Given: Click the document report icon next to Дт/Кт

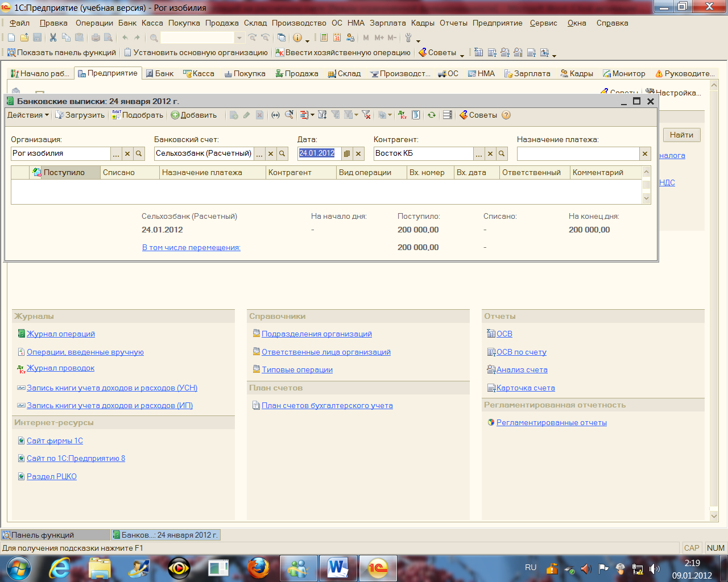Looking at the screenshot, I should click(x=416, y=115).
